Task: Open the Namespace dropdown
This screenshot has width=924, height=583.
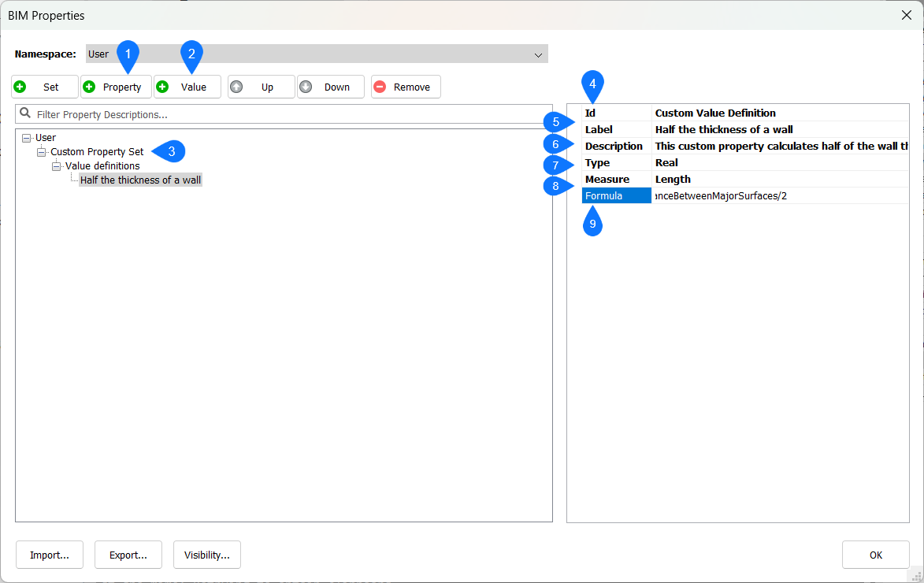Action: coord(539,54)
